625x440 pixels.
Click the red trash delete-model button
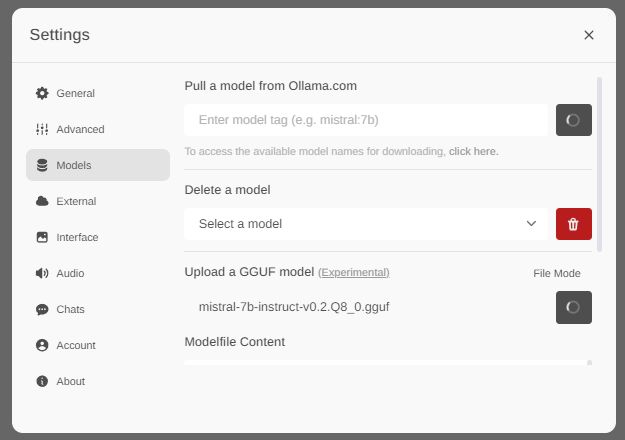(574, 224)
